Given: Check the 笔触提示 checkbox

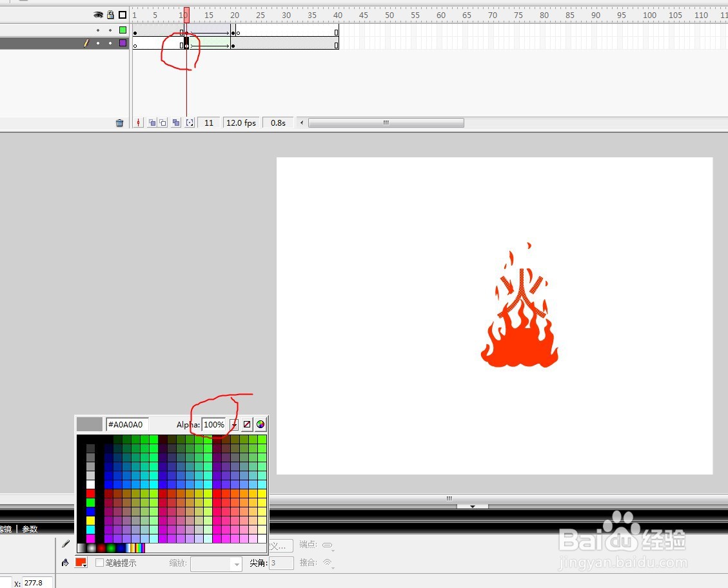Looking at the screenshot, I should [99, 562].
